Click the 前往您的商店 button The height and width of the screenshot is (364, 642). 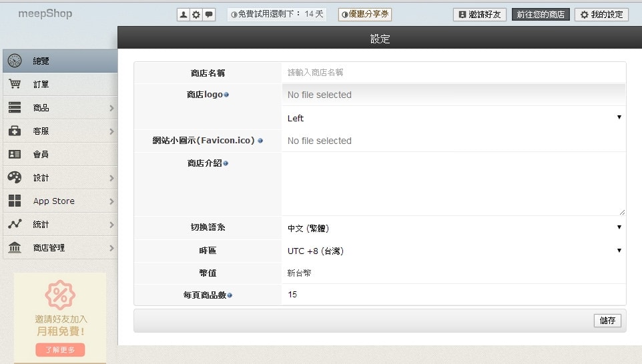pyautogui.click(x=541, y=15)
